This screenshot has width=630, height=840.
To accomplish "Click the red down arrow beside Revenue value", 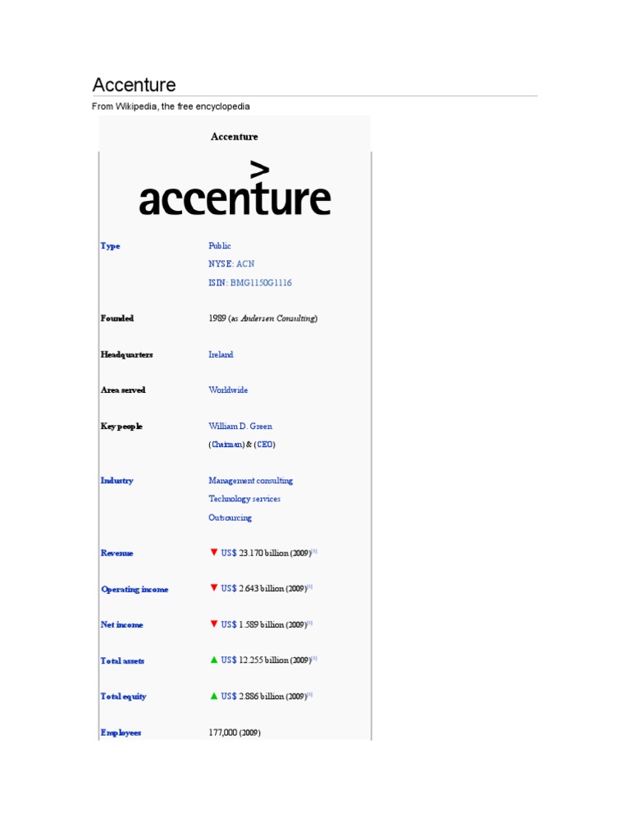I will click(214, 553).
